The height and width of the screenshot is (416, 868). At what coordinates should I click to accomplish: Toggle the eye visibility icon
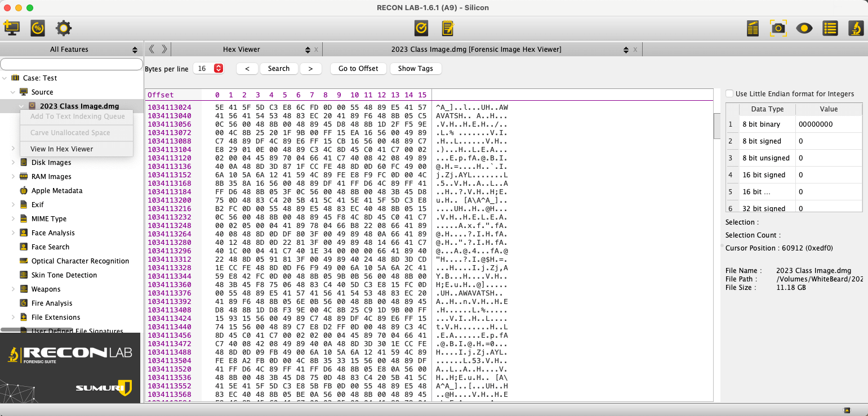(804, 28)
